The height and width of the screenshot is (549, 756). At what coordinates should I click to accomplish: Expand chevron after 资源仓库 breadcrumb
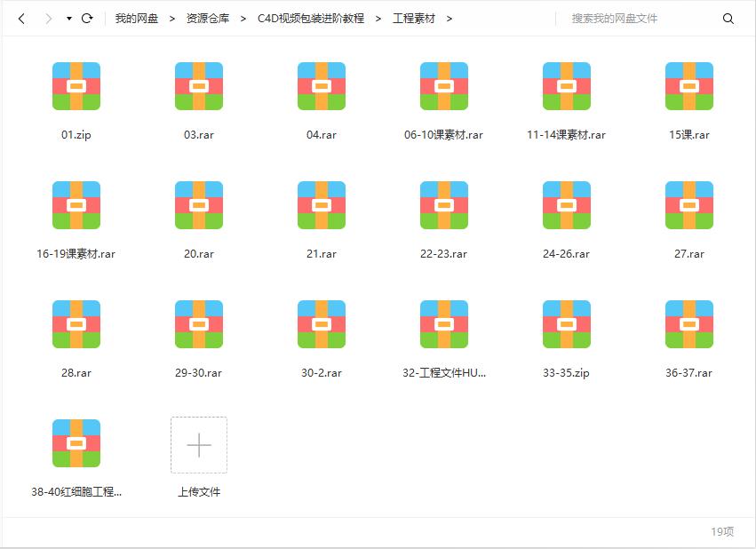243,19
